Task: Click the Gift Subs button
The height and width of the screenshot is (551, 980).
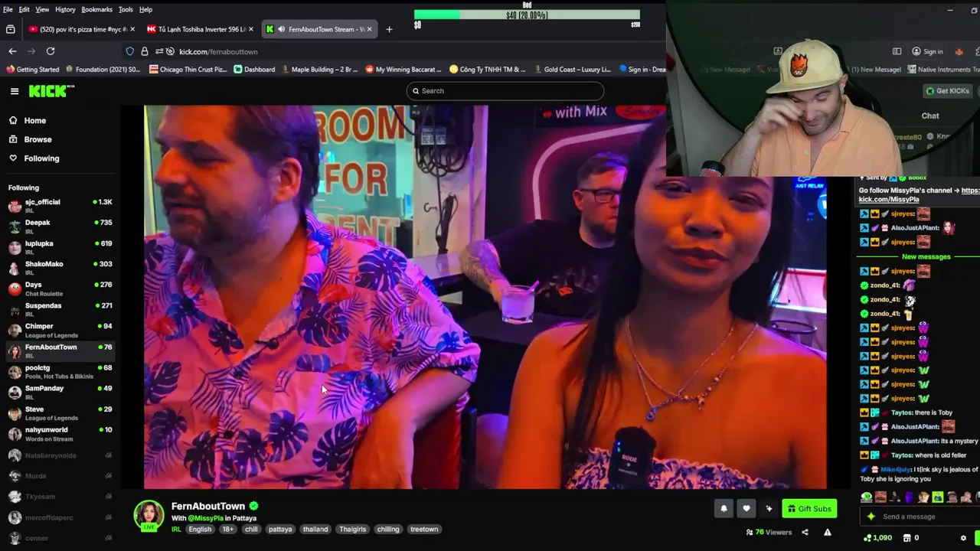Action: 809,508
